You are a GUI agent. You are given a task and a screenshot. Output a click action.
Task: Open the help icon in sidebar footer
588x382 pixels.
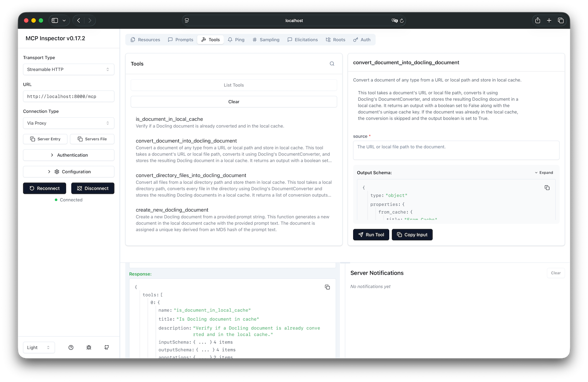tap(71, 347)
